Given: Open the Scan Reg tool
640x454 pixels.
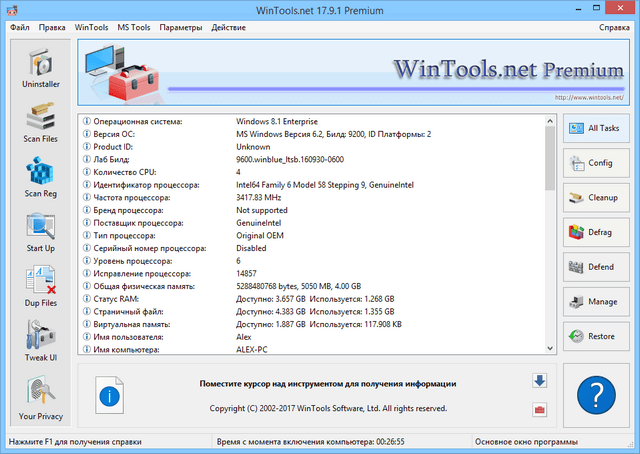Looking at the screenshot, I should pyautogui.click(x=40, y=176).
